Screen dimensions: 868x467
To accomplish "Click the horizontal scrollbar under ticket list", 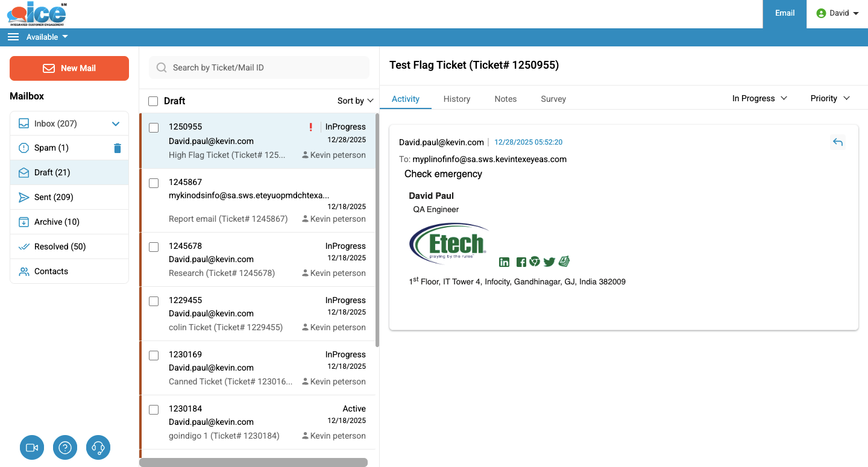I will tap(253, 462).
